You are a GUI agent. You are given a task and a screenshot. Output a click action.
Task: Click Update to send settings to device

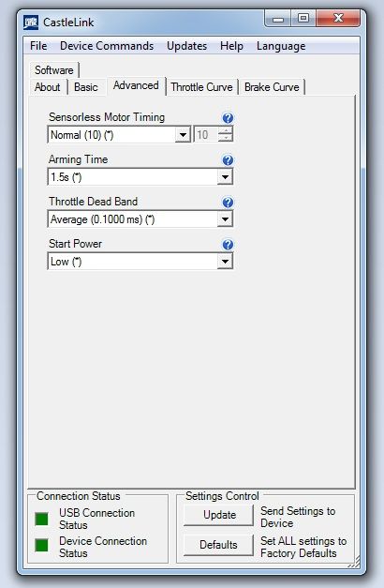[x=219, y=515]
